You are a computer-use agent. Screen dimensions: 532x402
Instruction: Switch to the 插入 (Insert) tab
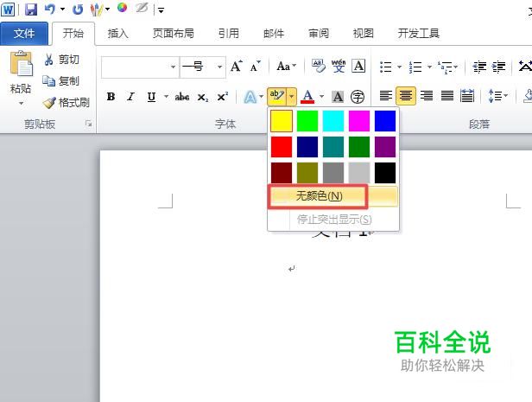117,33
